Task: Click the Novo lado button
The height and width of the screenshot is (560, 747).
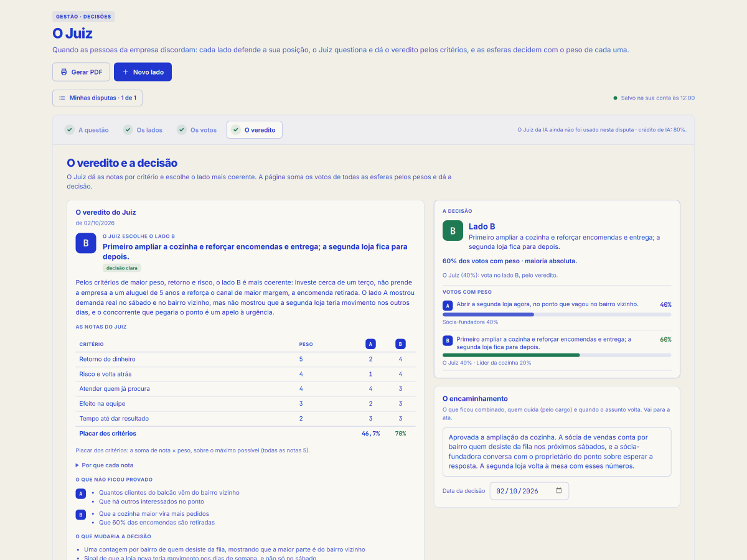Action: [143, 72]
